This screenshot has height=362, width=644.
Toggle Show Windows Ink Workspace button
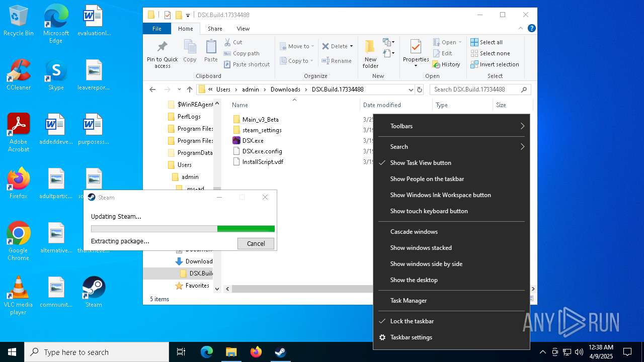(451, 195)
